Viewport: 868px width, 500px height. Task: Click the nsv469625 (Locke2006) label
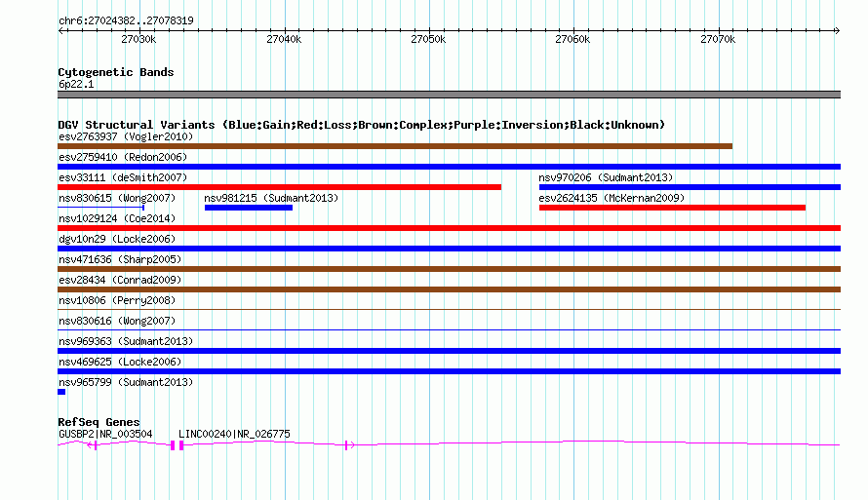tap(120, 362)
